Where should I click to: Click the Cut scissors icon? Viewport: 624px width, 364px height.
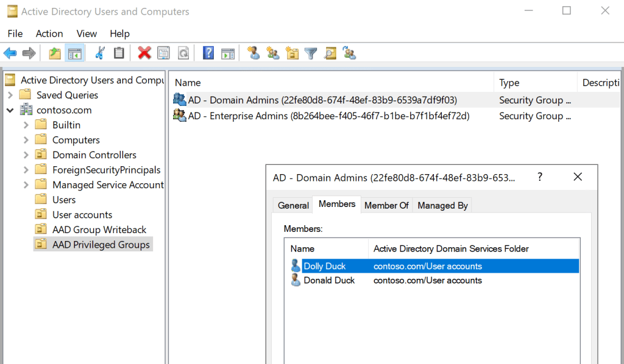[x=99, y=54]
